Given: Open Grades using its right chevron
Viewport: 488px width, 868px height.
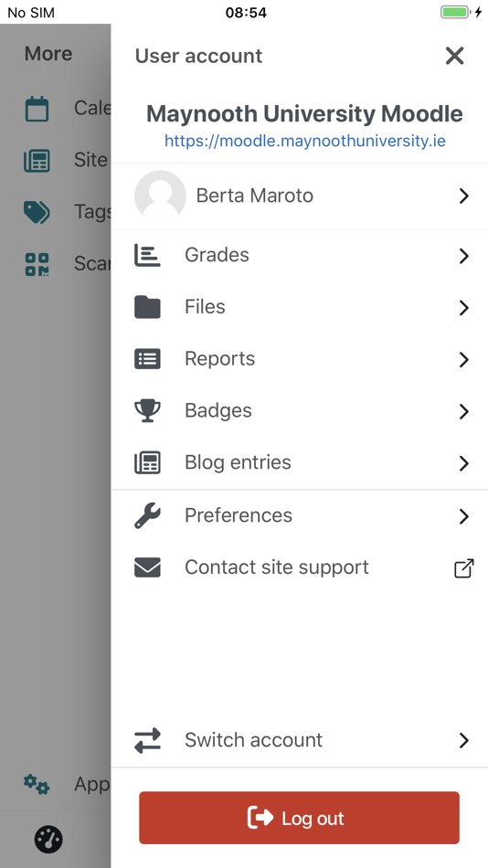Looking at the screenshot, I should [x=464, y=256].
